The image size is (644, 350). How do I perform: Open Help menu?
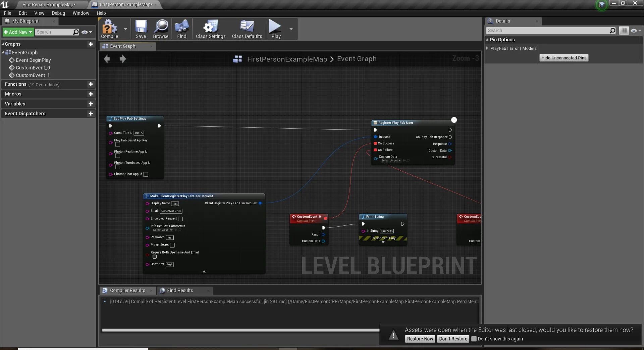coord(101,13)
